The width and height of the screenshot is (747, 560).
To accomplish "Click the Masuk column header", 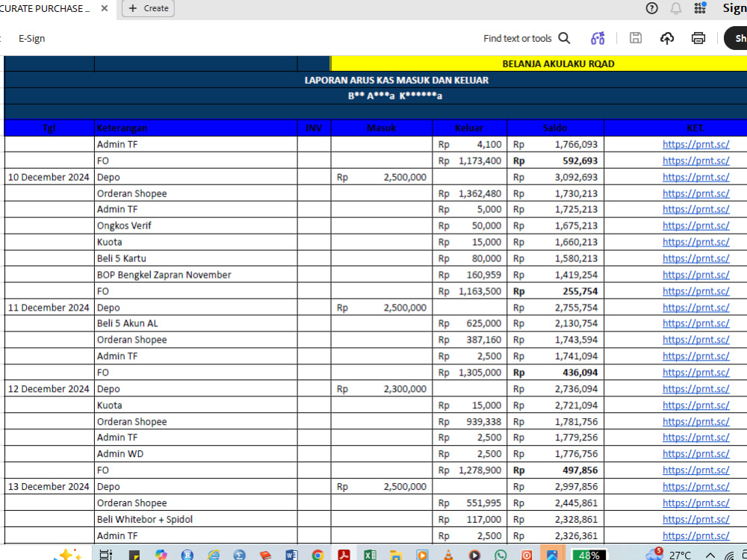I will point(381,128).
